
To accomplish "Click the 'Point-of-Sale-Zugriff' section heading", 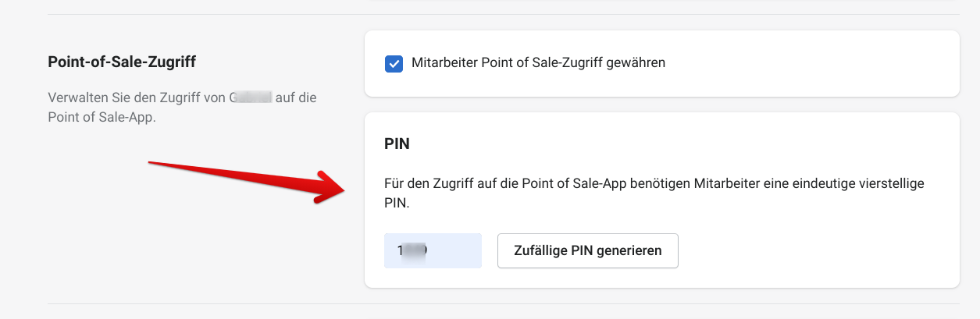I will [122, 62].
